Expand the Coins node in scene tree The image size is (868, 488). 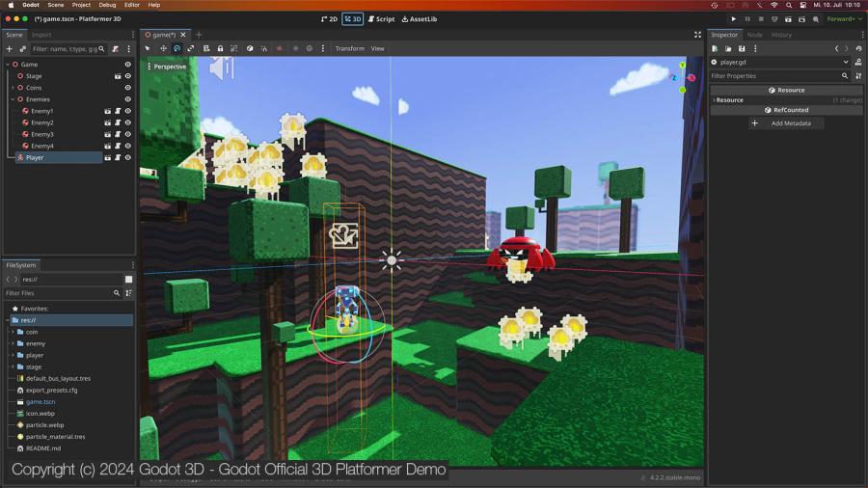[14, 88]
